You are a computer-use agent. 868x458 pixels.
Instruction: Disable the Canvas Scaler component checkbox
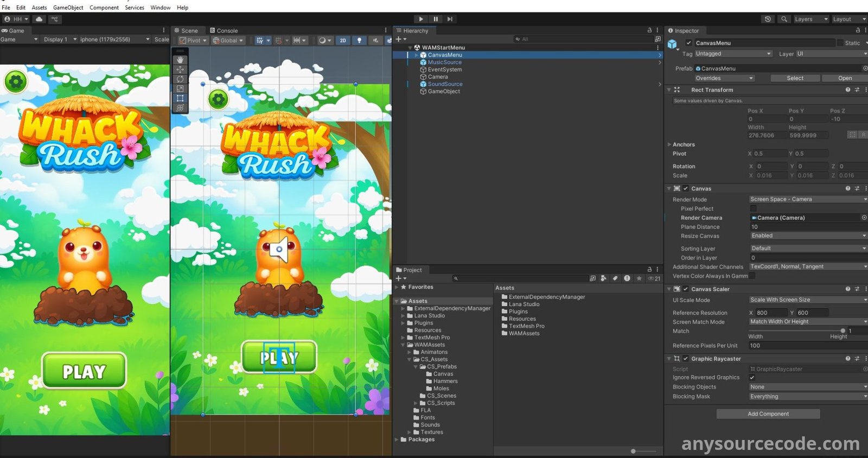point(686,289)
